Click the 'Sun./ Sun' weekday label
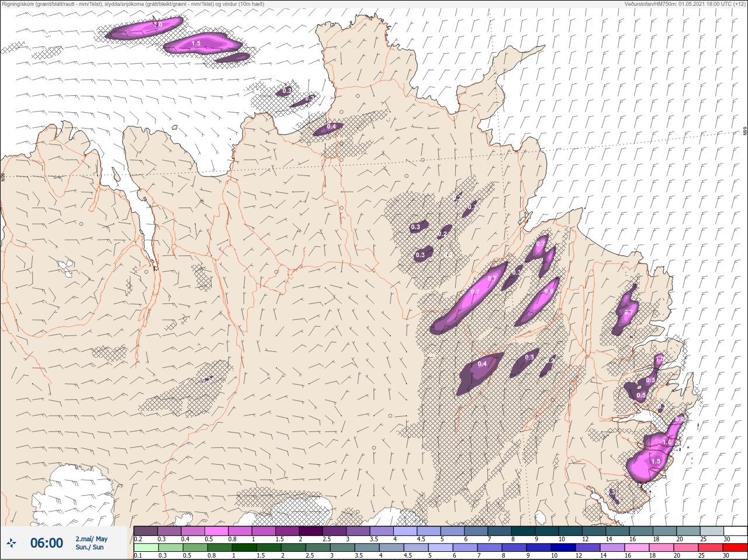 click(x=89, y=547)
